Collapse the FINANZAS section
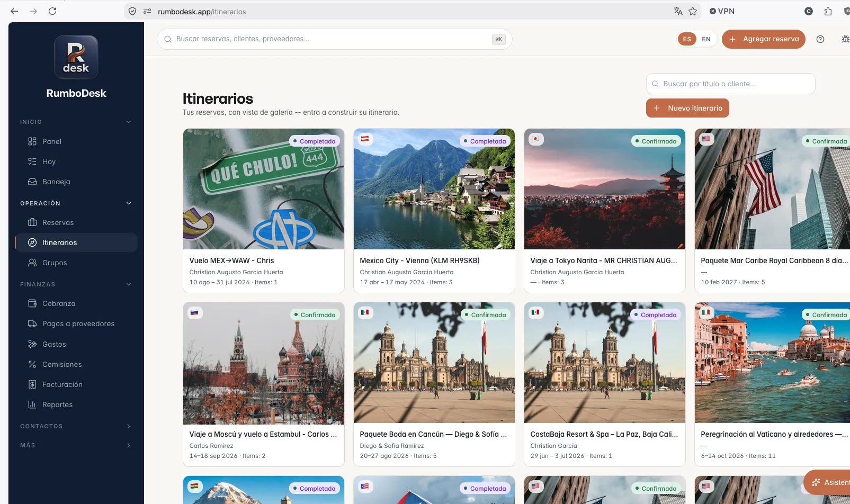The image size is (850, 504). [x=129, y=284]
